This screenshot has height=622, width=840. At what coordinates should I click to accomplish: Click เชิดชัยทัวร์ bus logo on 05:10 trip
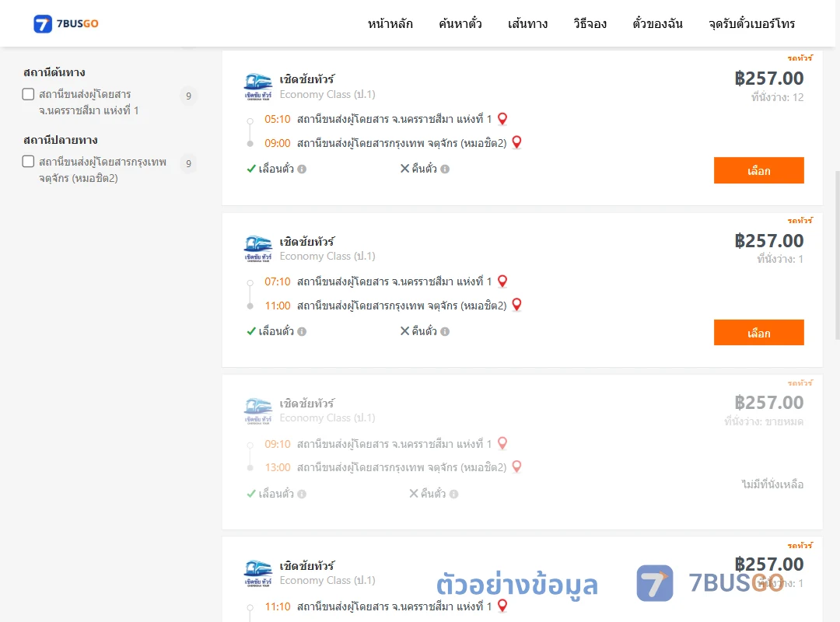coord(258,87)
